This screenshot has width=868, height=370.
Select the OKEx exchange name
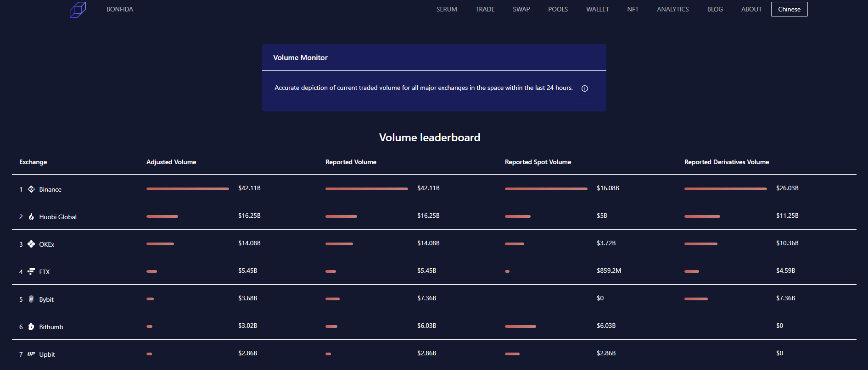[47, 244]
